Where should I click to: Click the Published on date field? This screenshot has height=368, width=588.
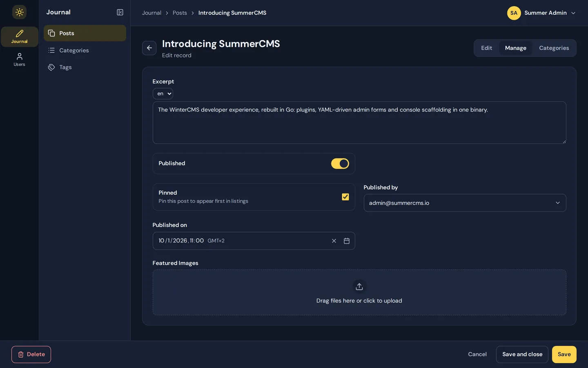(254, 241)
